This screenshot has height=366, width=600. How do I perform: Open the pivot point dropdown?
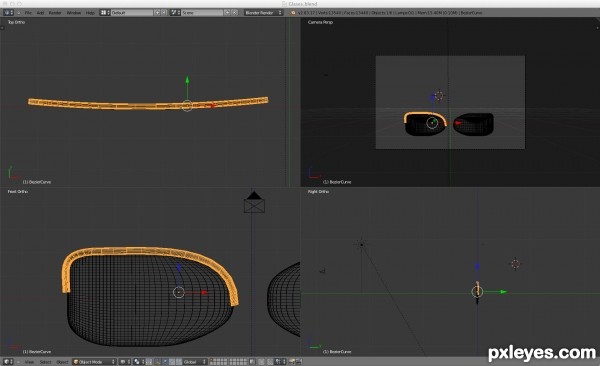click(138, 362)
